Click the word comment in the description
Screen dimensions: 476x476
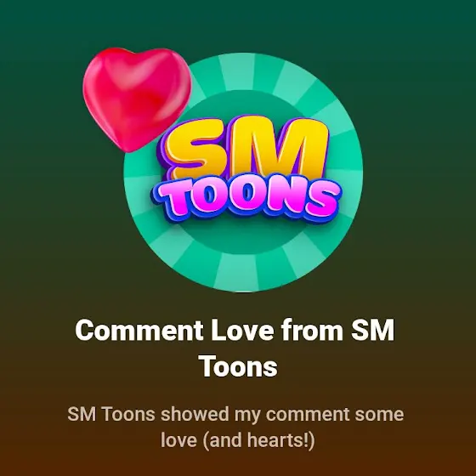tap(308, 415)
